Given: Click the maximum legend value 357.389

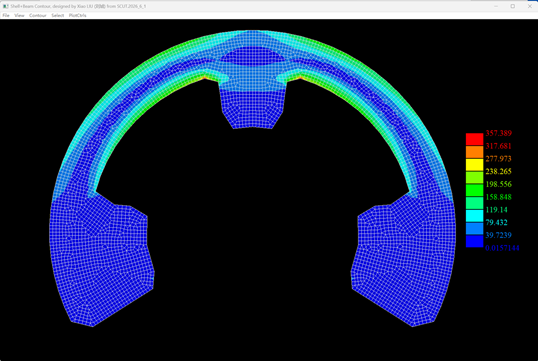Looking at the screenshot, I should 499,133.
